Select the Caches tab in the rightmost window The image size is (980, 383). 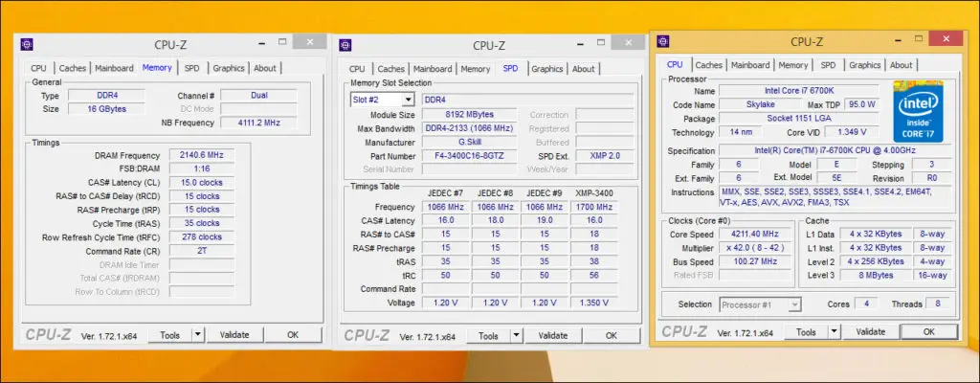coord(708,65)
